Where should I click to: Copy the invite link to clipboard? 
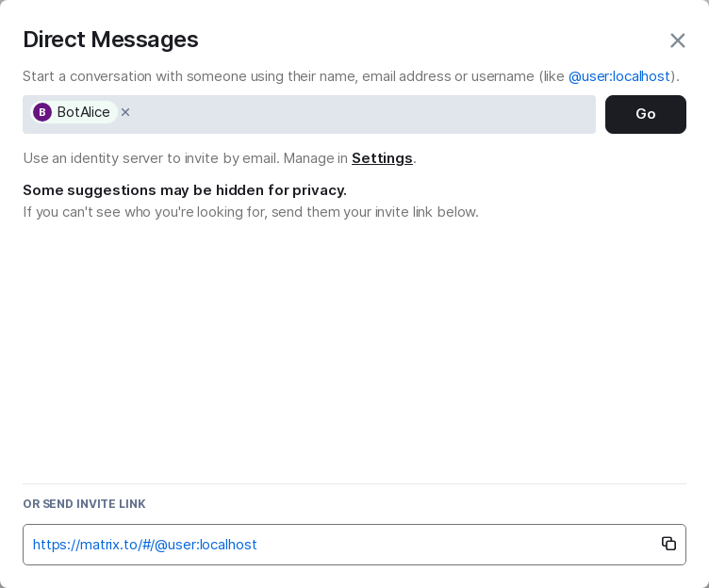[x=668, y=544]
